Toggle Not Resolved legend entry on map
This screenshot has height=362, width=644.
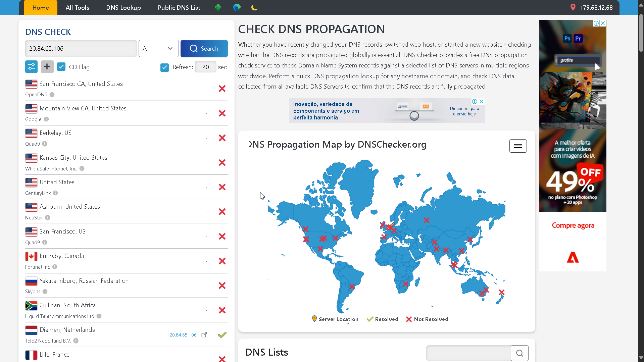click(427, 319)
